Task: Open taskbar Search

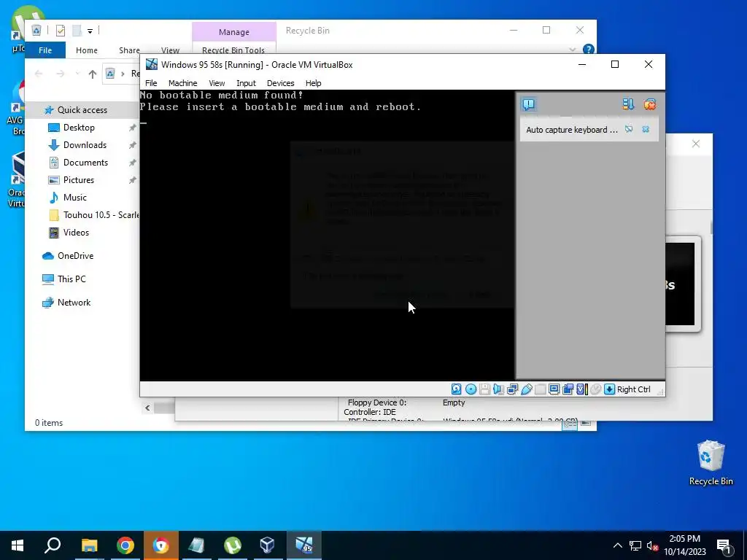Action: pos(53,545)
